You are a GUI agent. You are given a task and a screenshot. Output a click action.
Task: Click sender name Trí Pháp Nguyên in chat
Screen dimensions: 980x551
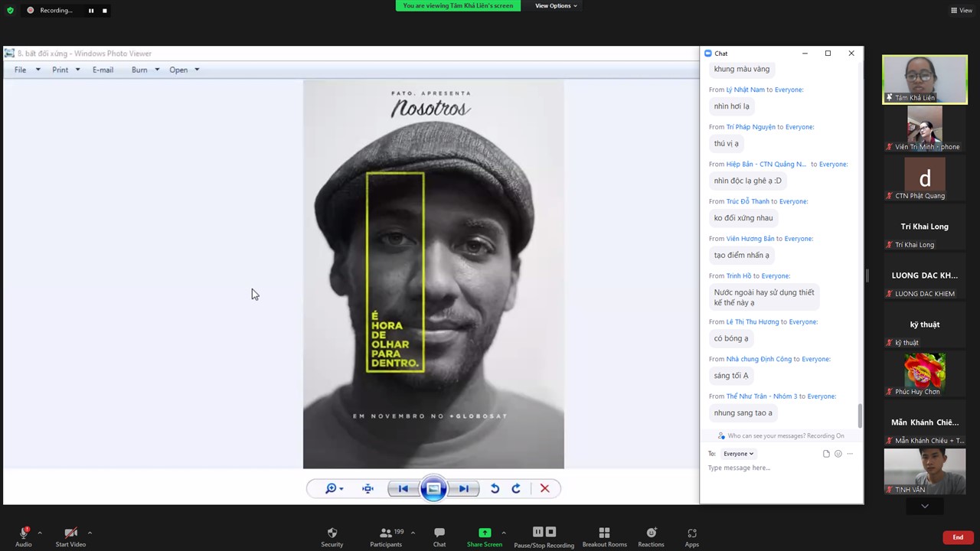(751, 127)
